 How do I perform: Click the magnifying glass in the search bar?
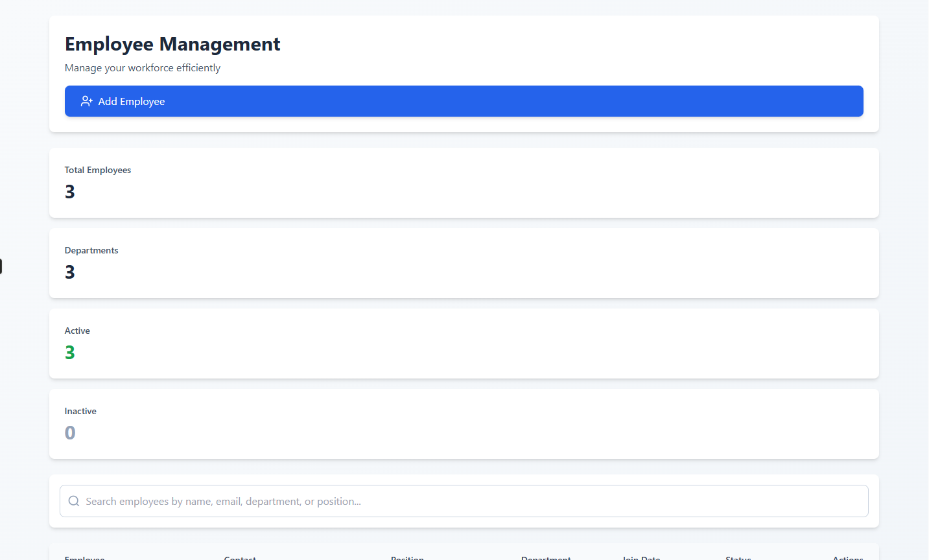coord(73,500)
